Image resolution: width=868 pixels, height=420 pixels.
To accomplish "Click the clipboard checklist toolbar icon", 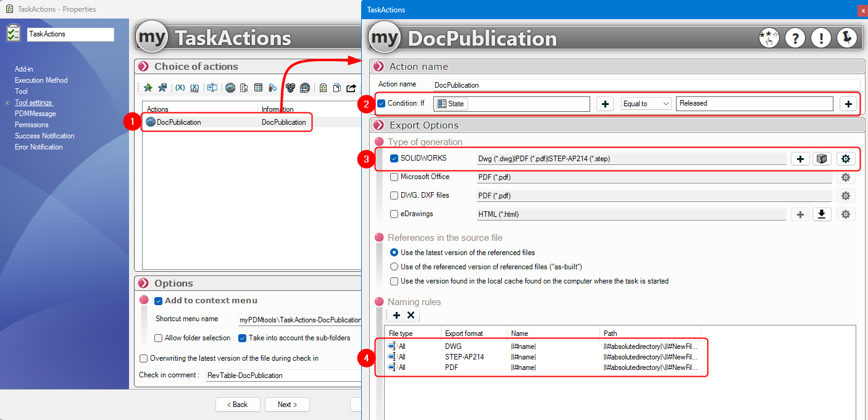I will [x=323, y=88].
